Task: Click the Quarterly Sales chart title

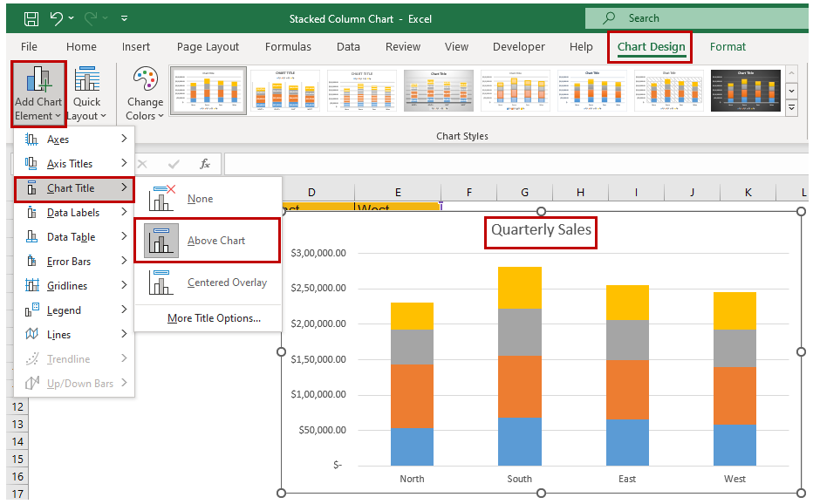Action: [x=541, y=229]
